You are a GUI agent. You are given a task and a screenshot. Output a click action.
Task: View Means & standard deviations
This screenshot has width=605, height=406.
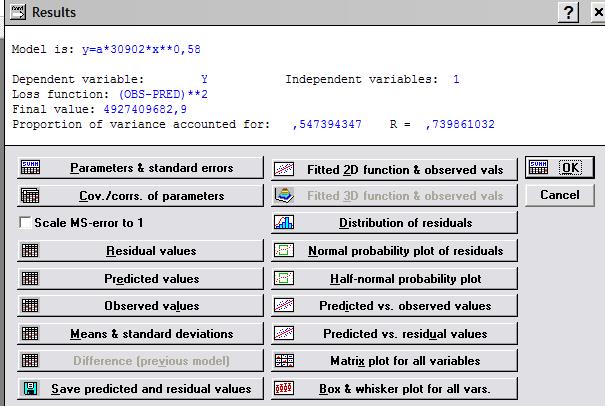[139, 334]
